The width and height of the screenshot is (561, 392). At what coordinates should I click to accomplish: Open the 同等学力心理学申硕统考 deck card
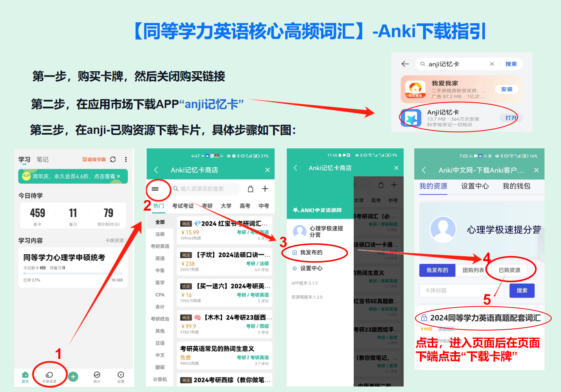[73, 268]
